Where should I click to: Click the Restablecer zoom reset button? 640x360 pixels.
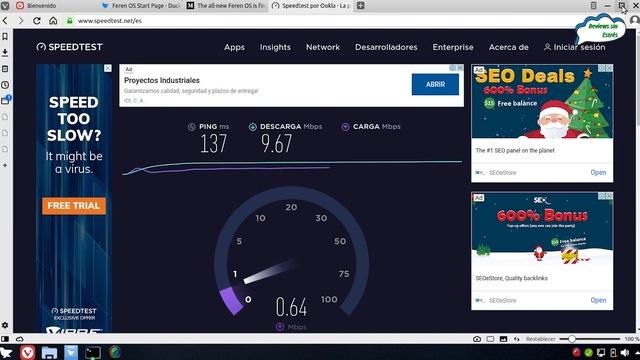pyautogui.click(x=540, y=339)
